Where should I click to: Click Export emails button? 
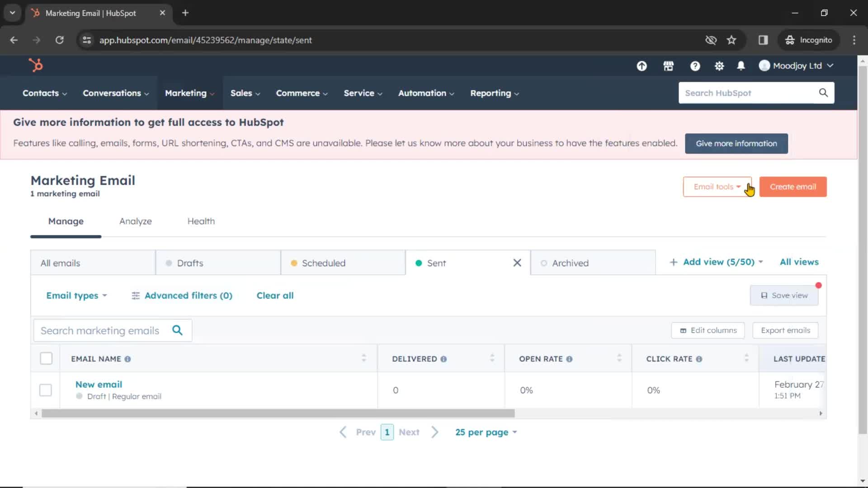[x=785, y=330]
